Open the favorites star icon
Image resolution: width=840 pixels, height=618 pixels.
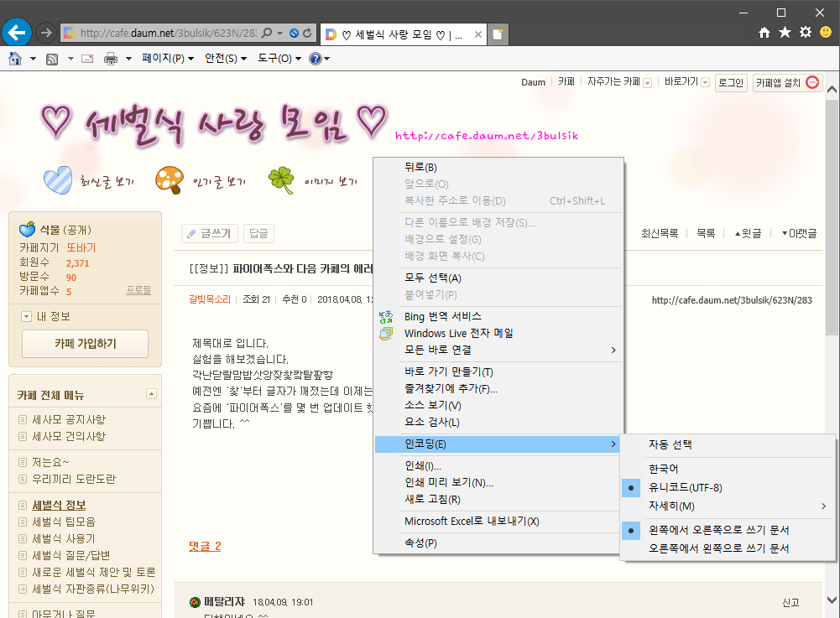pyautogui.click(x=785, y=33)
